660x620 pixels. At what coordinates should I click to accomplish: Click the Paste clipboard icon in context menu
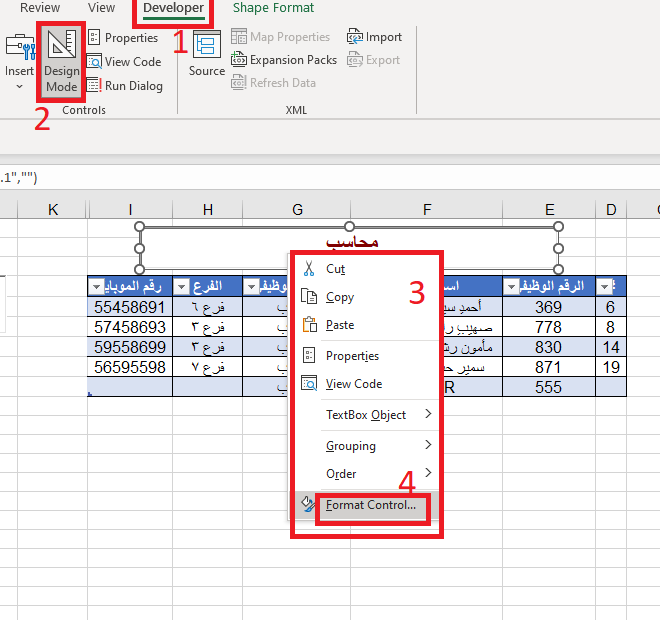[309, 325]
